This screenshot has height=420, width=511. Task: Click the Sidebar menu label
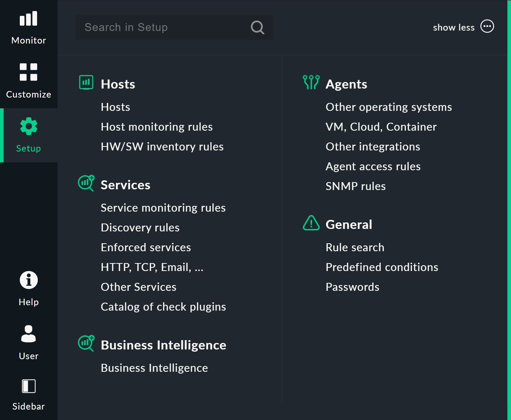29,406
